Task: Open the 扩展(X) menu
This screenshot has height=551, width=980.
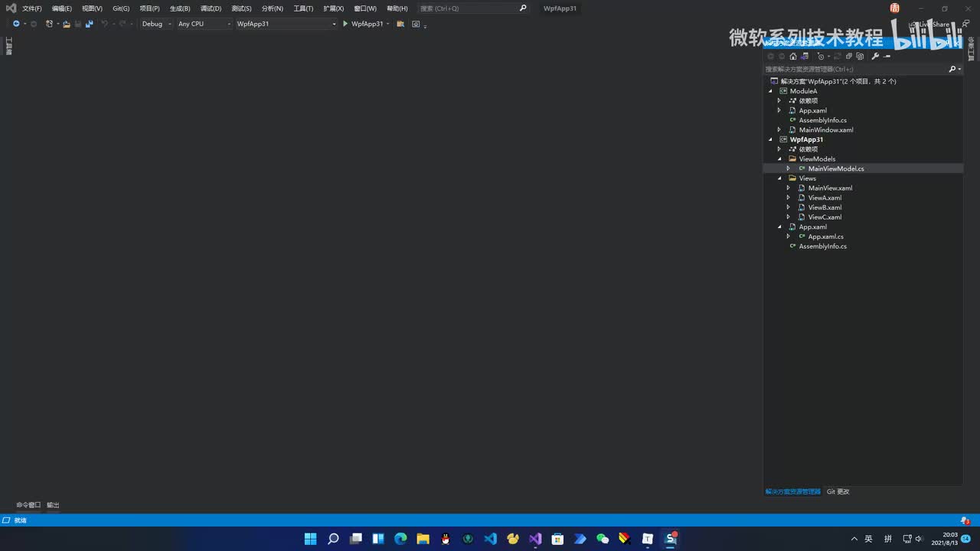Action: pos(334,8)
